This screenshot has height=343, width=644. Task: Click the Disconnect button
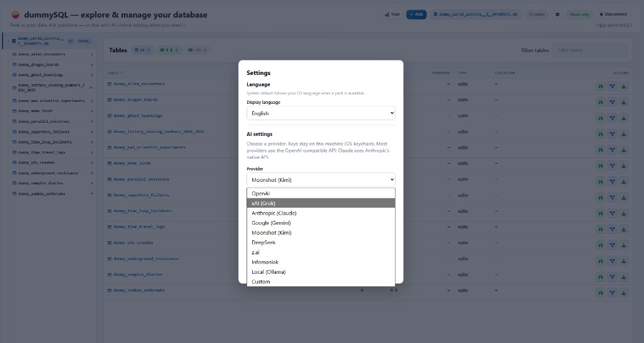(x=613, y=14)
